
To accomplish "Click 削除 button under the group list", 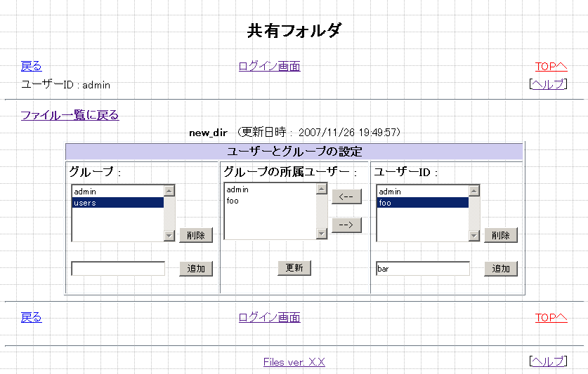I will coord(196,235).
